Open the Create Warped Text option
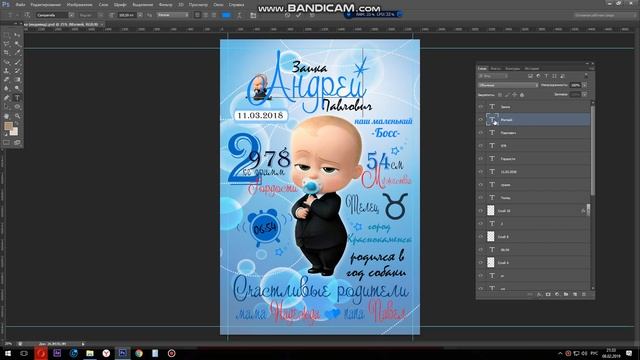This screenshot has width=640, height=360. (x=239, y=15)
